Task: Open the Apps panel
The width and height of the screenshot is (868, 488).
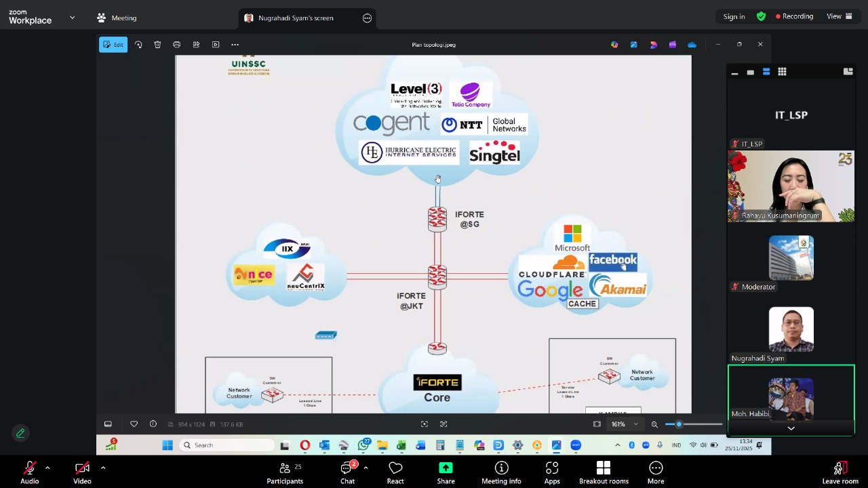Action: click(x=552, y=472)
